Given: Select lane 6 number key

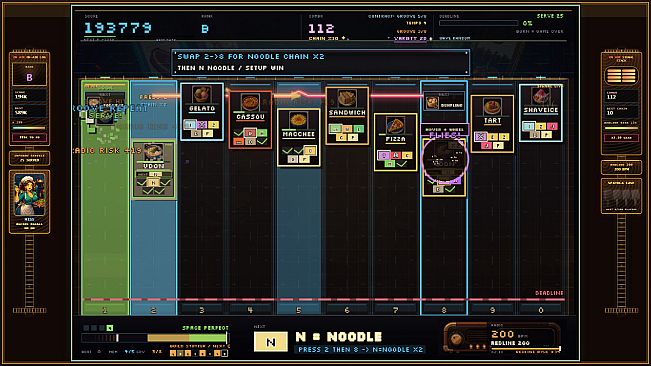Looking at the screenshot, I should pyautogui.click(x=347, y=310).
